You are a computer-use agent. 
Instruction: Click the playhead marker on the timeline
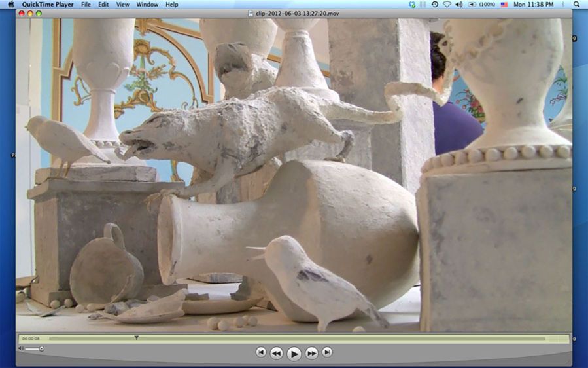136,338
